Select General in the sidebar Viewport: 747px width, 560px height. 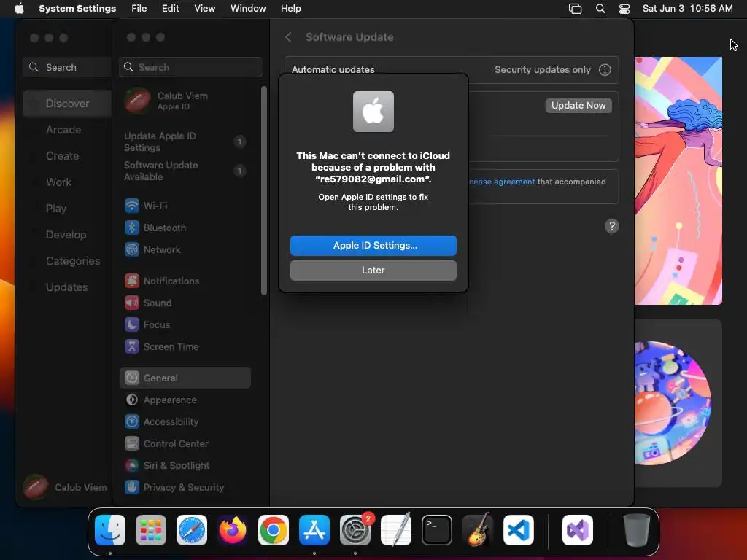pyautogui.click(x=185, y=378)
